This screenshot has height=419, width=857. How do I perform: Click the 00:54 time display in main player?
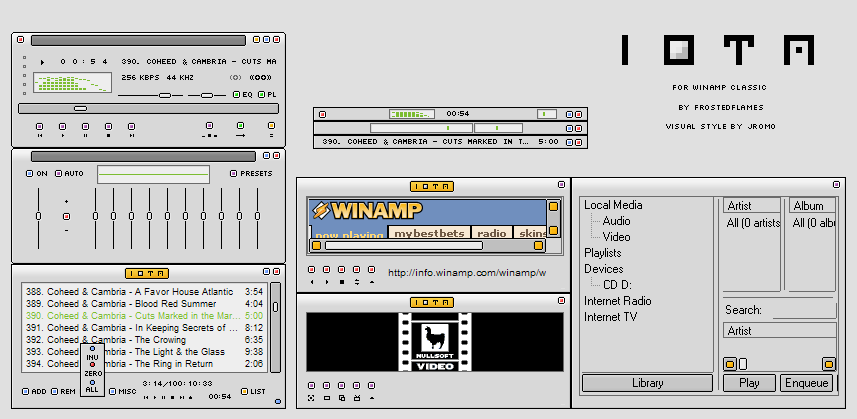[x=84, y=62]
